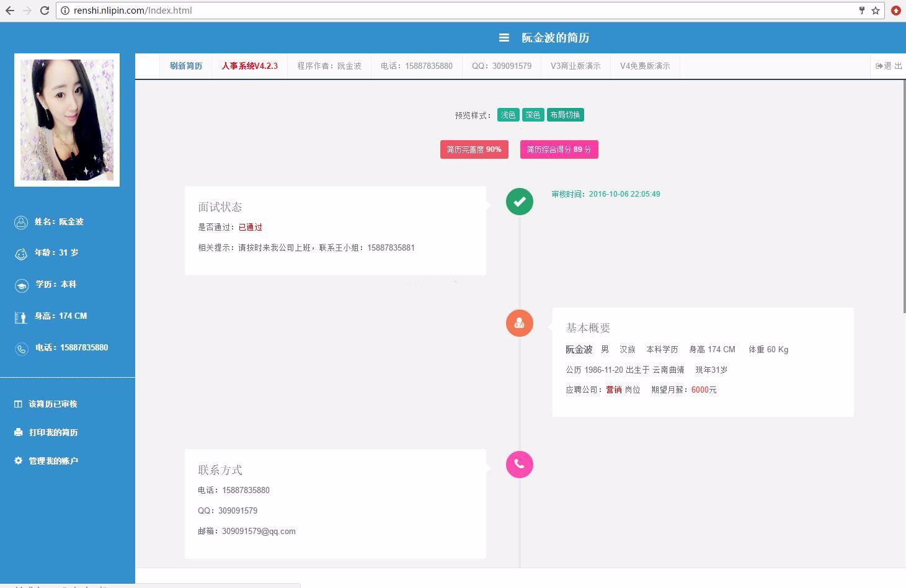
Task: Click 管理我的账户 text in the sidebar
Action: (x=53, y=461)
